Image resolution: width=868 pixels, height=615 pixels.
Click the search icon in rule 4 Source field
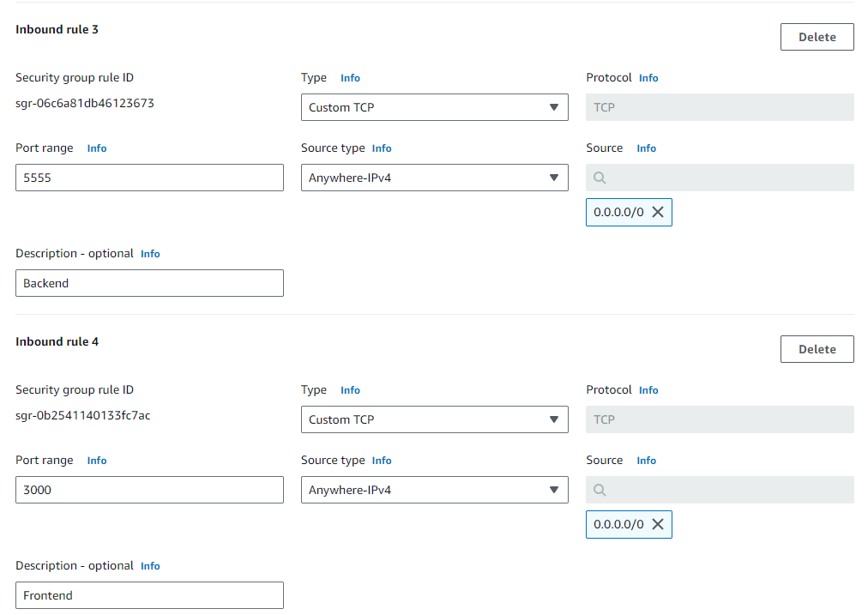click(600, 490)
